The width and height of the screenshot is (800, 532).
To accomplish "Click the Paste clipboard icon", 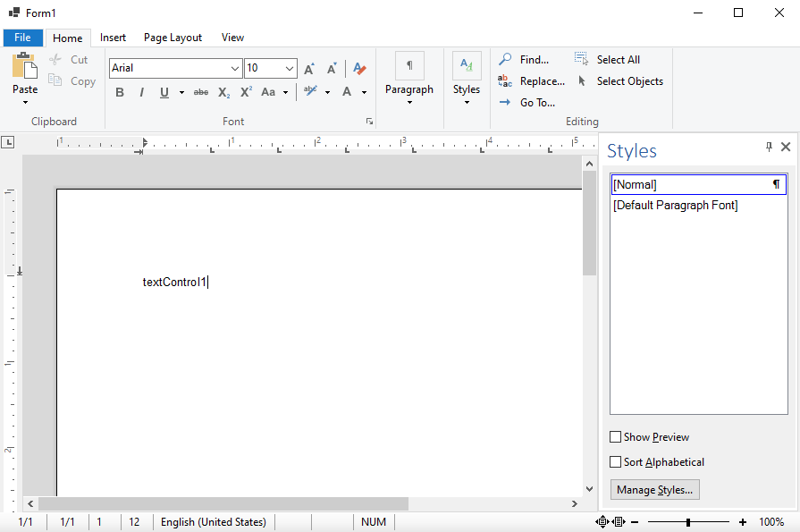I will pyautogui.click(x=24, y=66).
